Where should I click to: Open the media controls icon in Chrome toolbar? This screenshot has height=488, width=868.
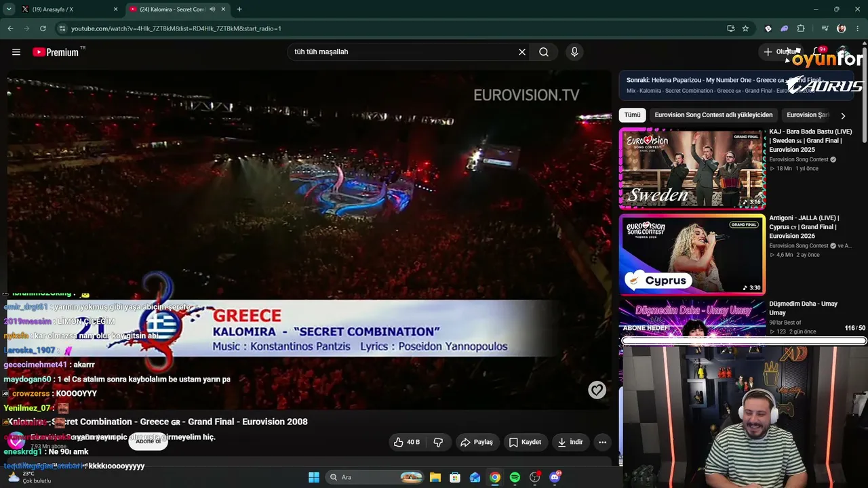825,28
